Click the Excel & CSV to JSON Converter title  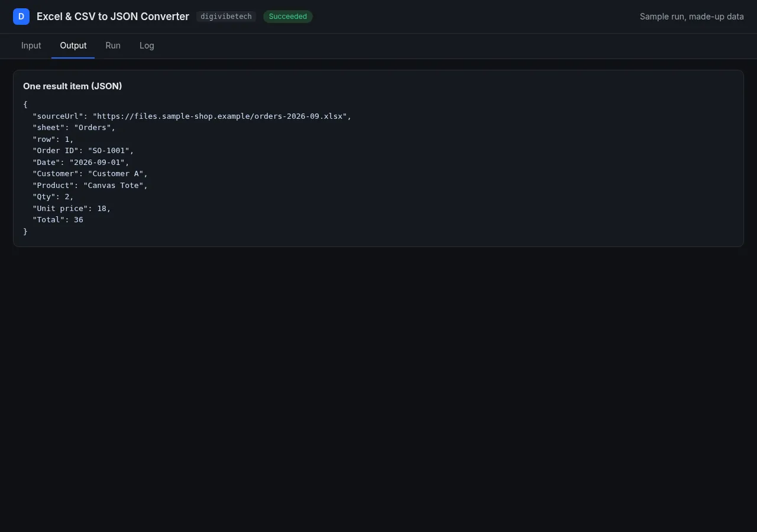point(113,17)
